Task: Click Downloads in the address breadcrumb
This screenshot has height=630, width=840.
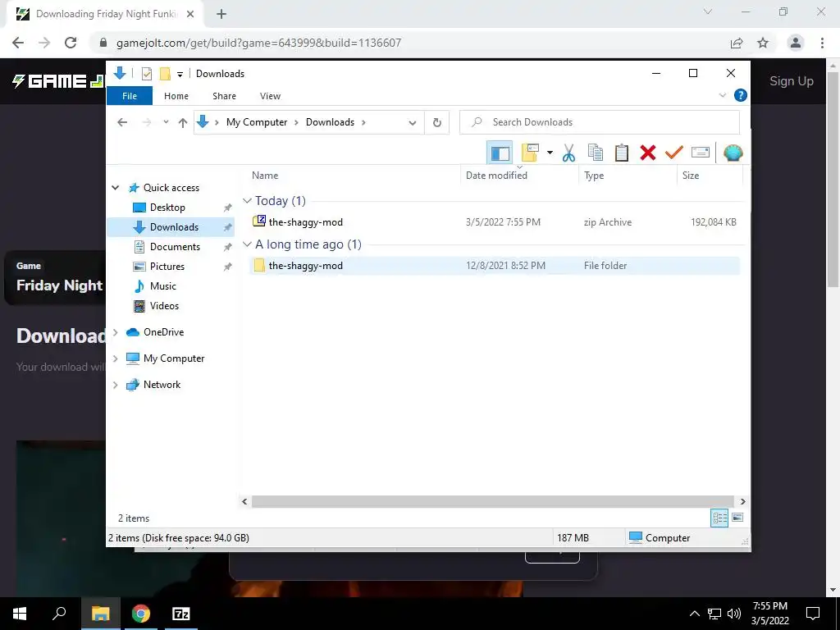Action: (330, 122)
